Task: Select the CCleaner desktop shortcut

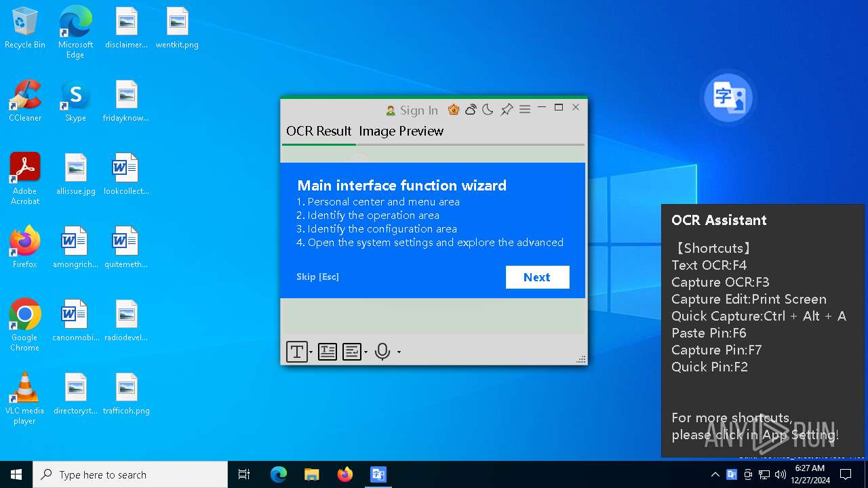Action: point(25,102)
